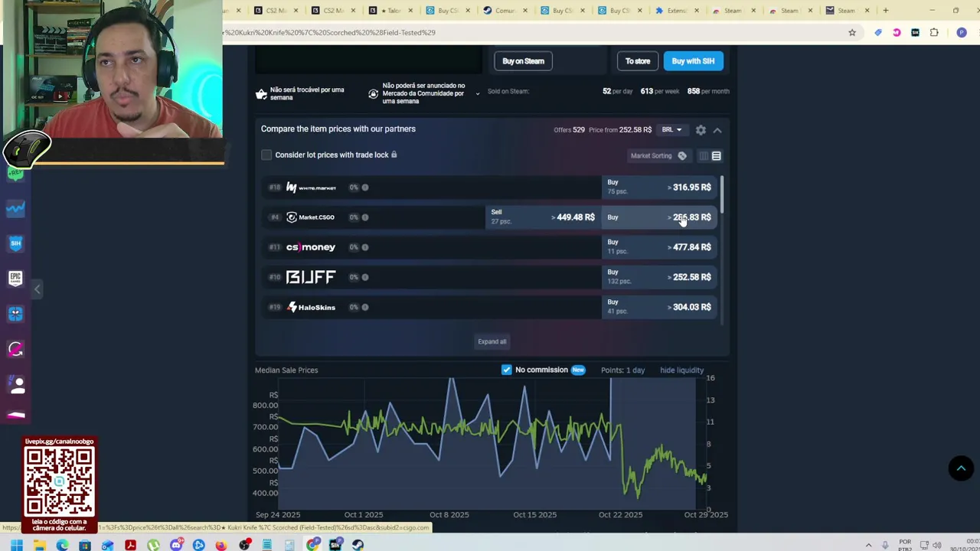Screen dimensions: 980x551
Task: Open SIH extension icon in Chrome toolbar
Action: click(x=915, y=33)
